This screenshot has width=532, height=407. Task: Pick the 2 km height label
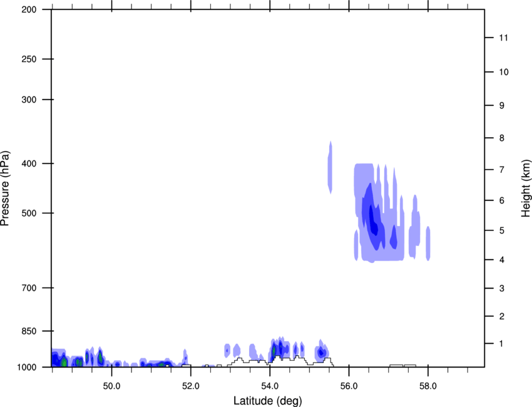coord(502,316)
